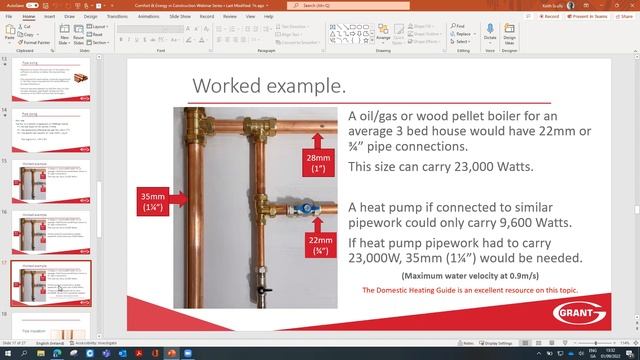Switch to Slide Sorter view
The image size is (640, 360).
click(x=538, y=343)
